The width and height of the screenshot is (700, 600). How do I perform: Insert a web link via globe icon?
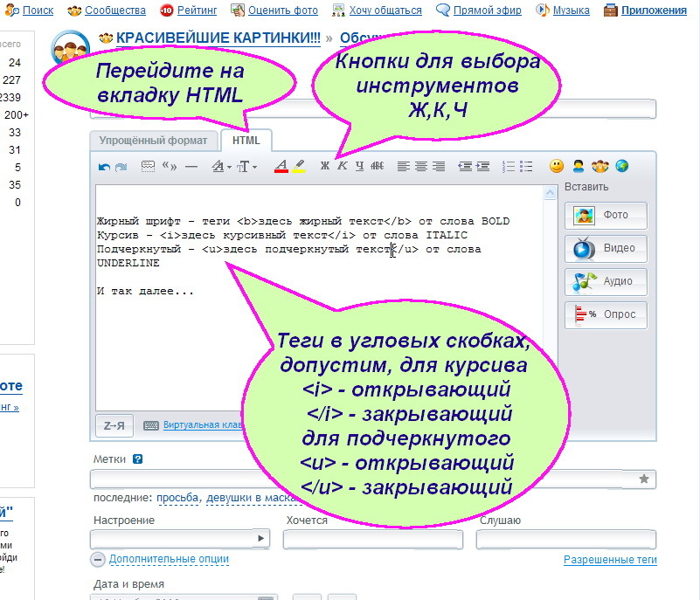pos(622,167)
